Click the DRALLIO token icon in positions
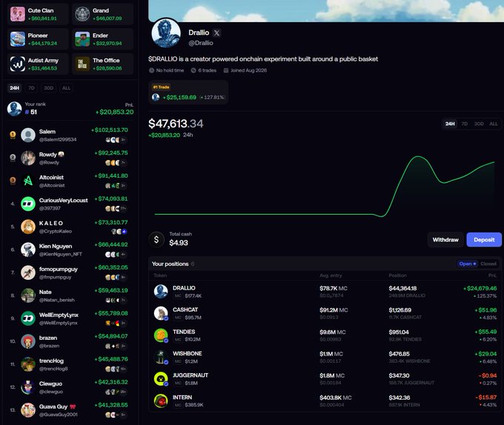 tap(161, 292)
